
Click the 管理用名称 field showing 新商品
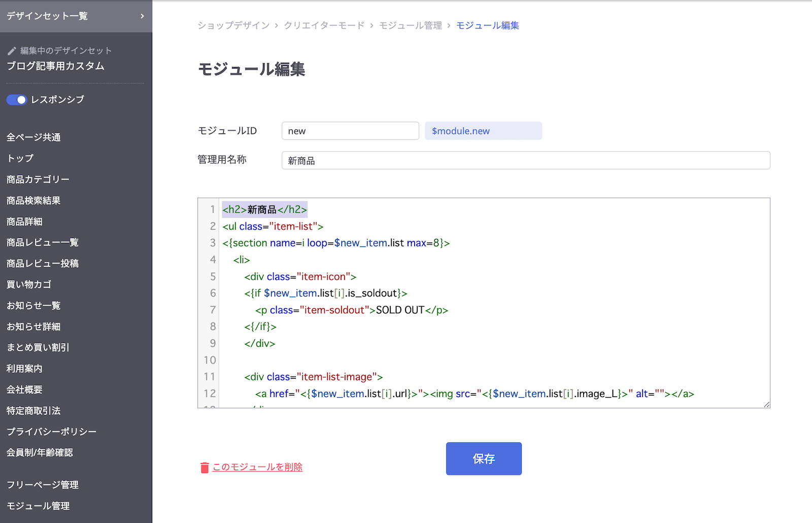[525, 160]
